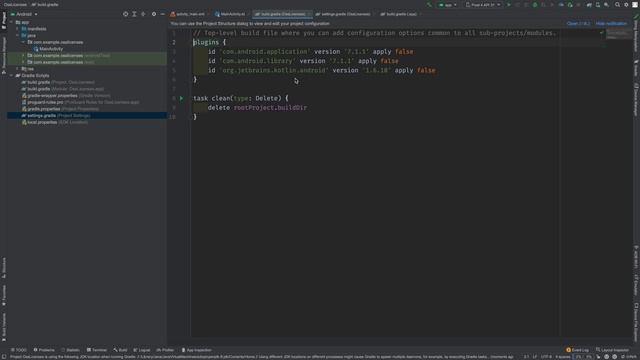Open the Layout Inspector
Image resolution: width=640 pixels, height=360 pixels.
612,350
